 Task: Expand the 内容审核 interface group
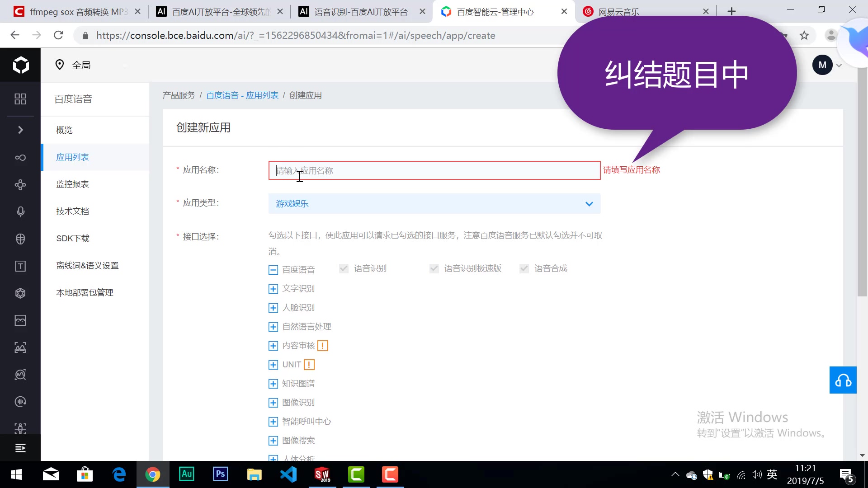pos(273,346)
